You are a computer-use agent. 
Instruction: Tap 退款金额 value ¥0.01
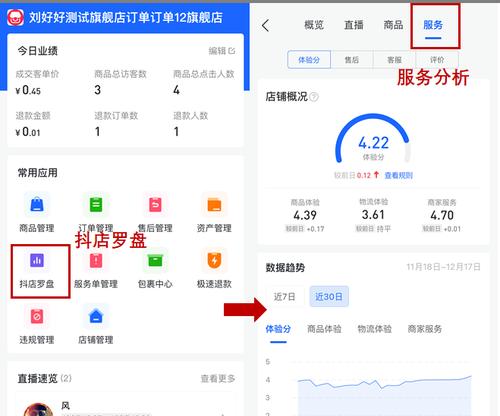[x=28, y=132]
